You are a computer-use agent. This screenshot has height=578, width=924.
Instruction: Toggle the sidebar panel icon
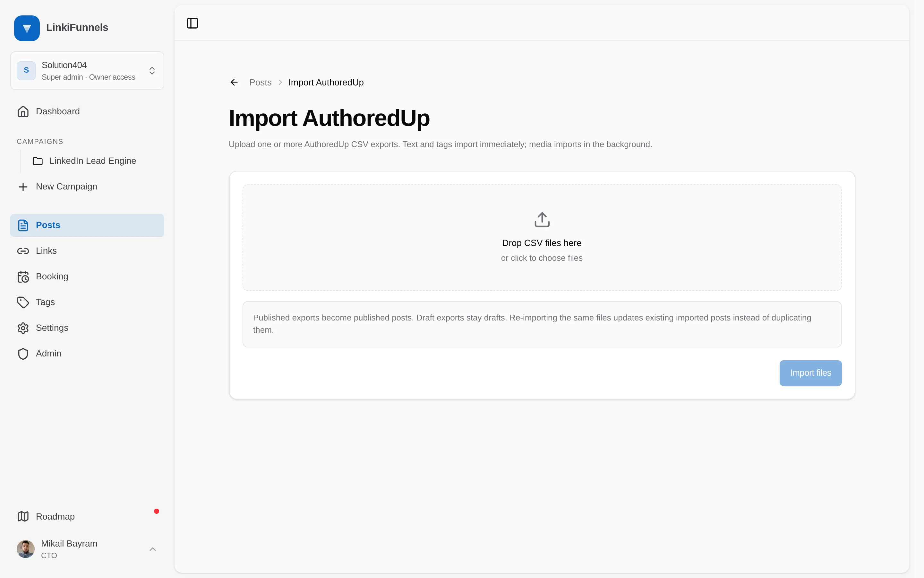(193, 23)
